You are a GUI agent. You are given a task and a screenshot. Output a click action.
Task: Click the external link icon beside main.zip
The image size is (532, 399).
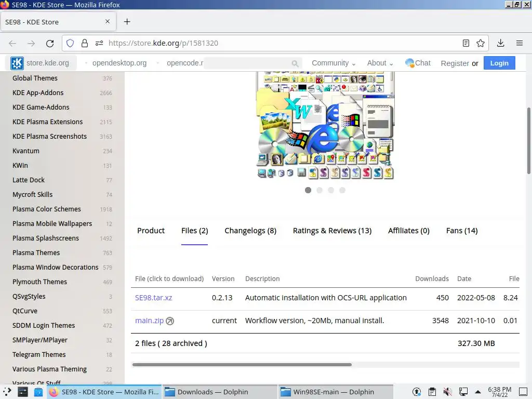pos(170,321)
